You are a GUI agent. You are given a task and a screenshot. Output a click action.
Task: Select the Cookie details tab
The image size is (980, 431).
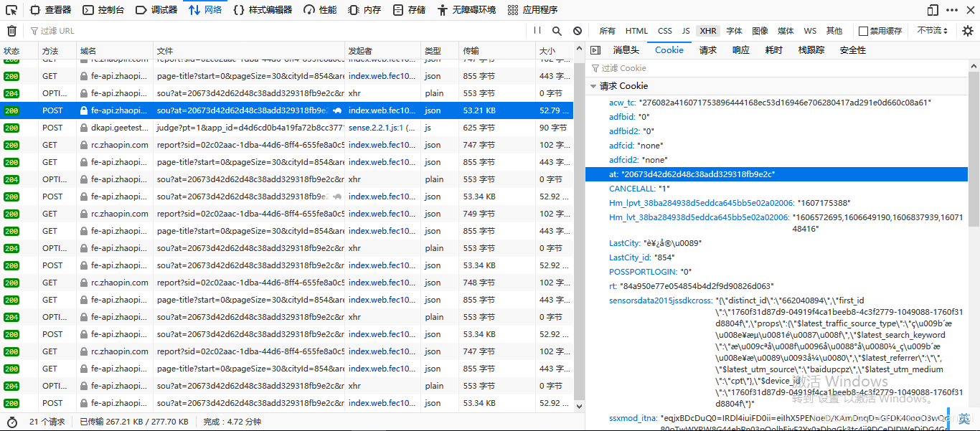[x=669, y=50]
